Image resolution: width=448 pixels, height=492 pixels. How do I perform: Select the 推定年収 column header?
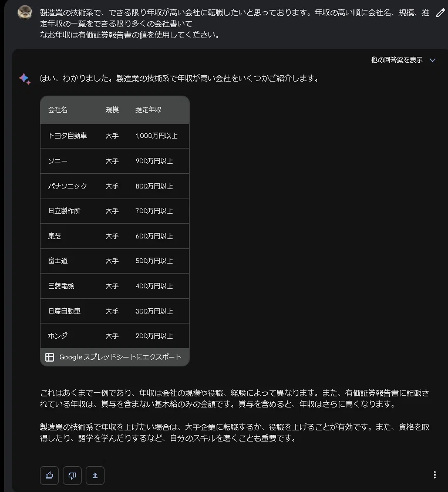click(149, 110)
